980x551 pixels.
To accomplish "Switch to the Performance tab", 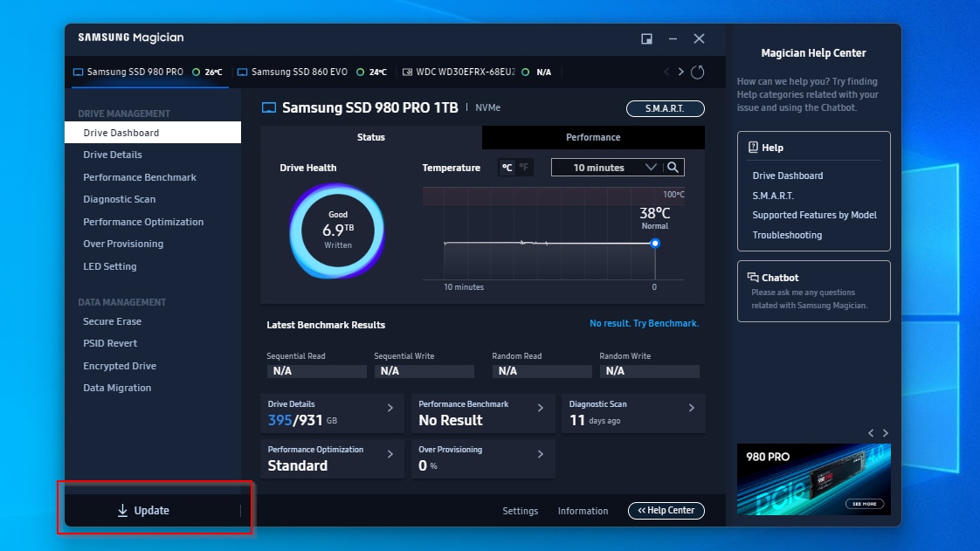I will pos(593,137).
